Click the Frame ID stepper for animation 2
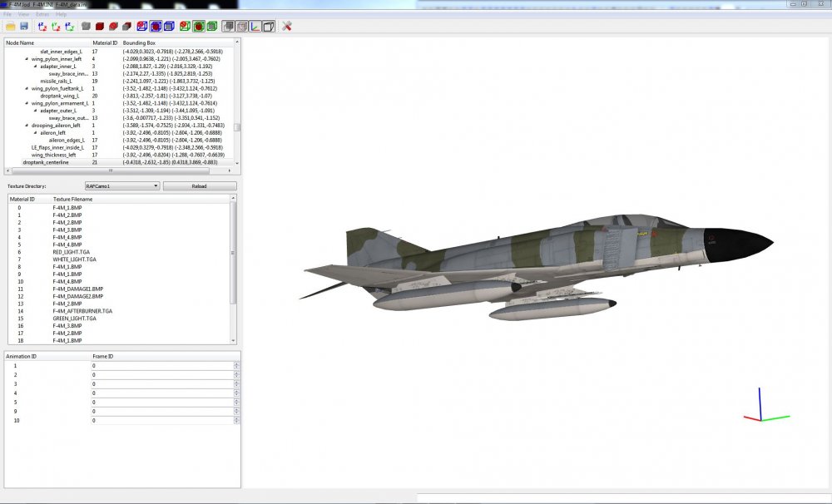 point(236,375)
